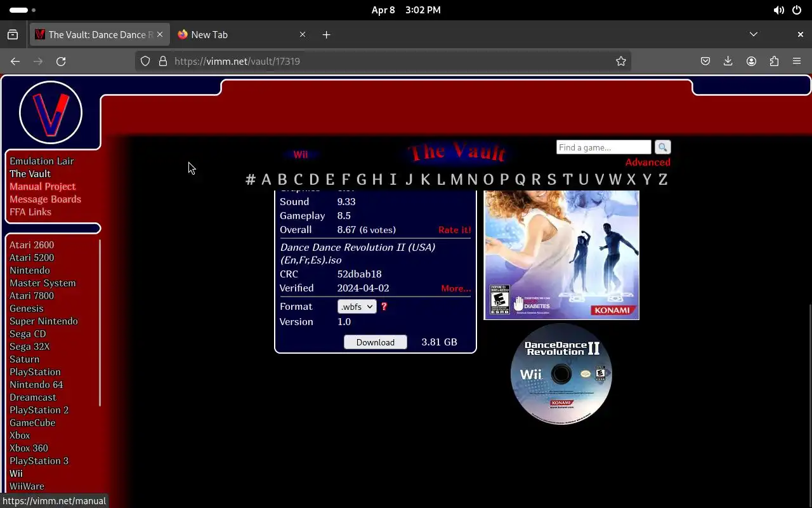Select GameCube in system list
This screenshot has height=508, width=812.
pos(32,422)
